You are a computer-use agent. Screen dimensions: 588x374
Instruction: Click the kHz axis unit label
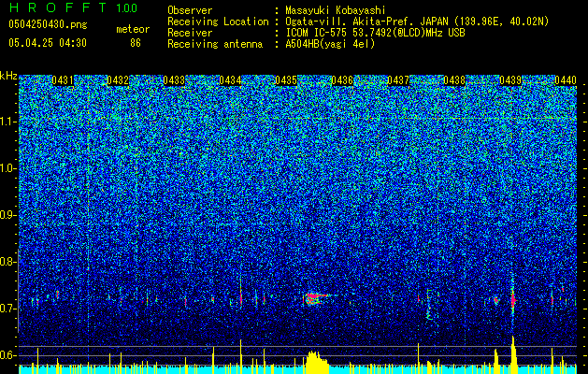8,76
